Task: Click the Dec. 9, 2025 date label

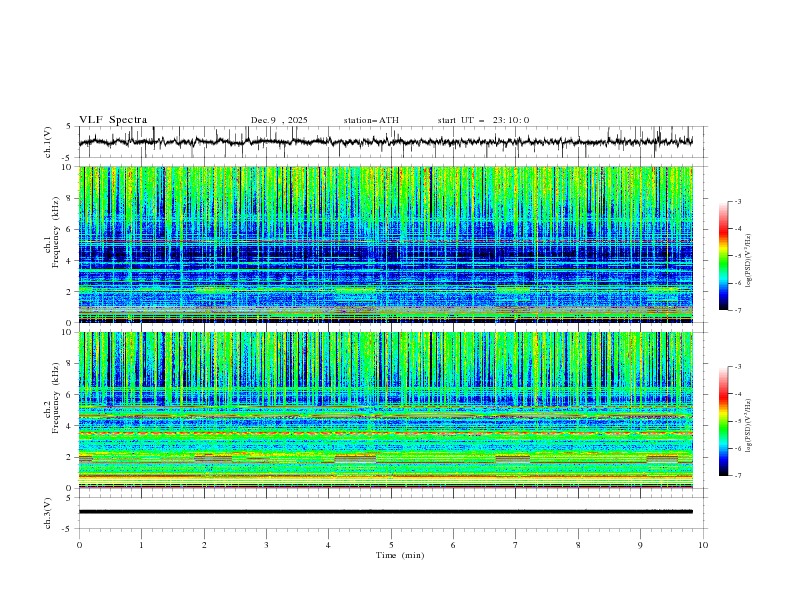Action: pos(279,120)
